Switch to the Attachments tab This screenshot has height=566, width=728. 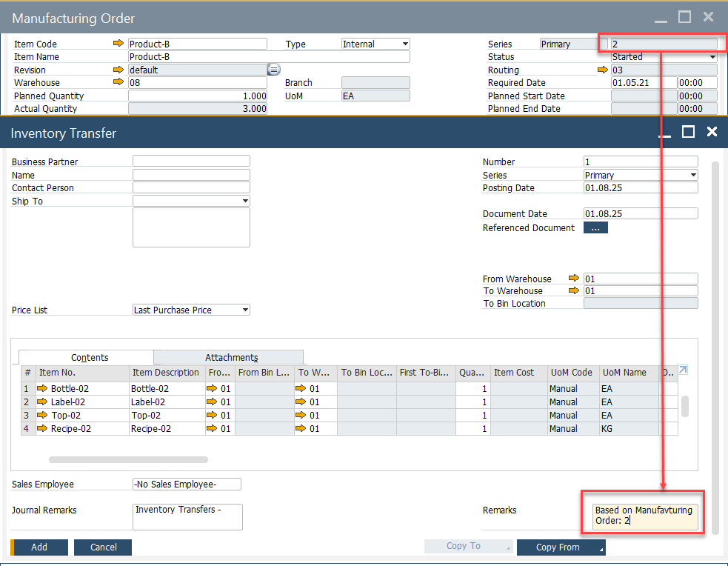[x=231, y=358]
